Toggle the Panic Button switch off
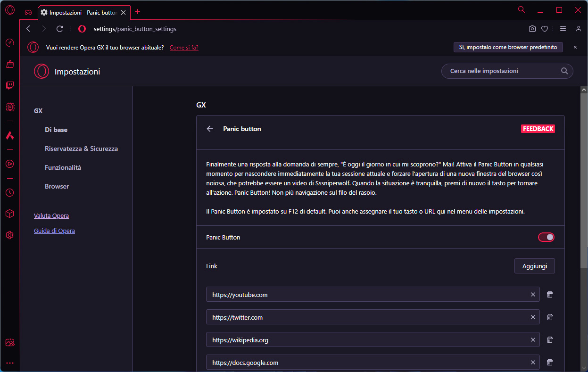 546,237
